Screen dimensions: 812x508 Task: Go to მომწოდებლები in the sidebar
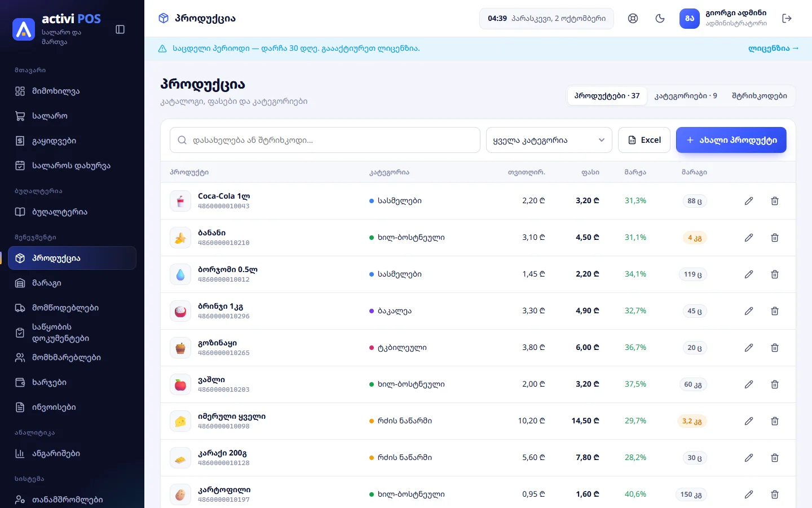coord(72,308)
